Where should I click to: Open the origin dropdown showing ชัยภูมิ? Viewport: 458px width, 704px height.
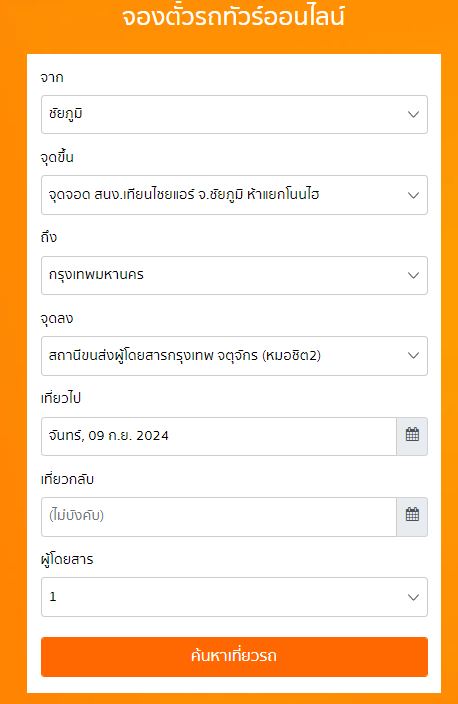[234, 114]
